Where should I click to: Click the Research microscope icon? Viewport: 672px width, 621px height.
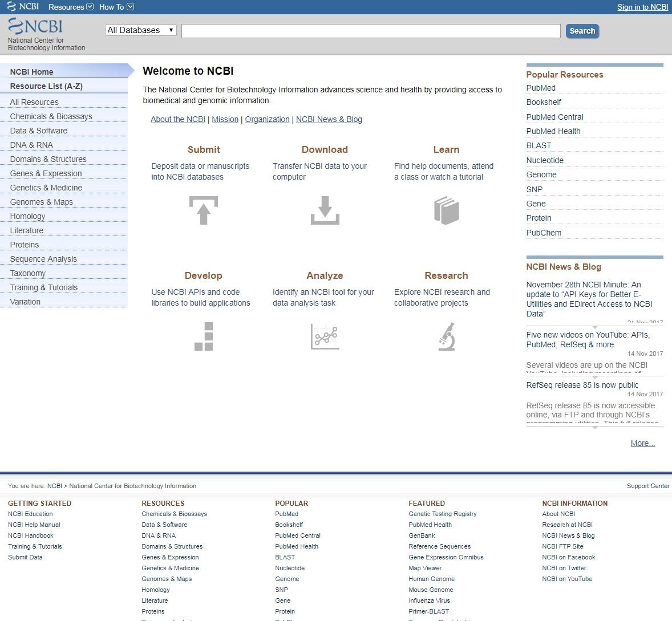(x=447, y=336)
